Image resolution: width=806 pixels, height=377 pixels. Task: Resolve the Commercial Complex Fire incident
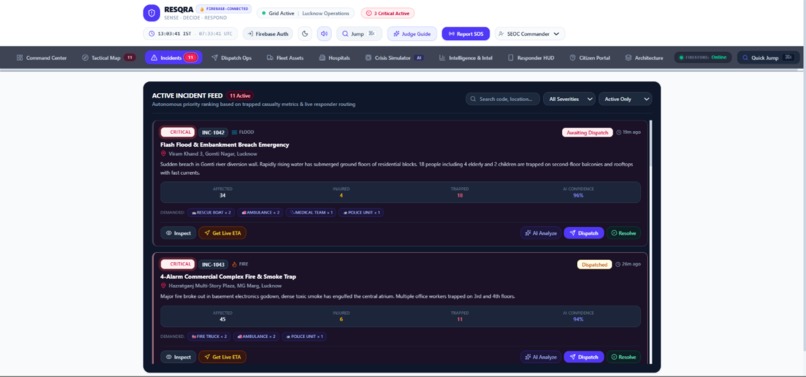coord(624,357)
